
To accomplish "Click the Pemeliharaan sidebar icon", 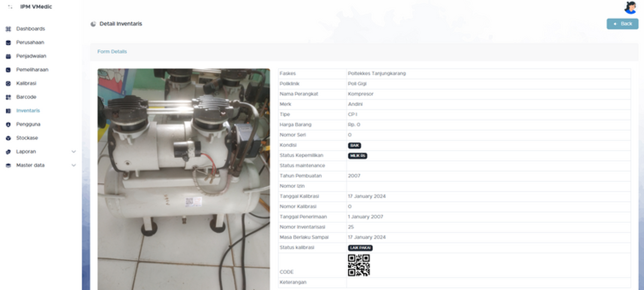I will coord(8,70).
